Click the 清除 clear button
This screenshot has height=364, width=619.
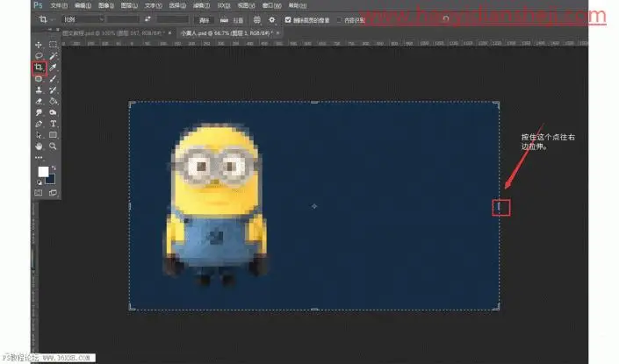204,19
